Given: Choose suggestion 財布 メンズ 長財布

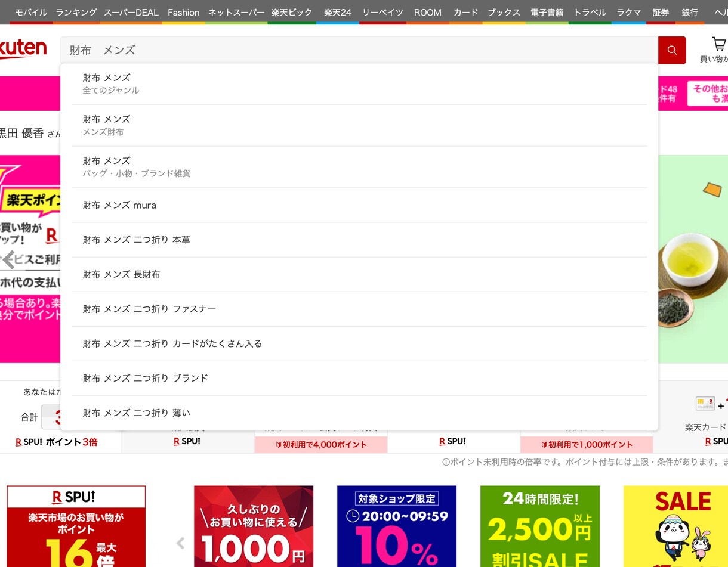Looking at the screenshot, I should point(359,274).
